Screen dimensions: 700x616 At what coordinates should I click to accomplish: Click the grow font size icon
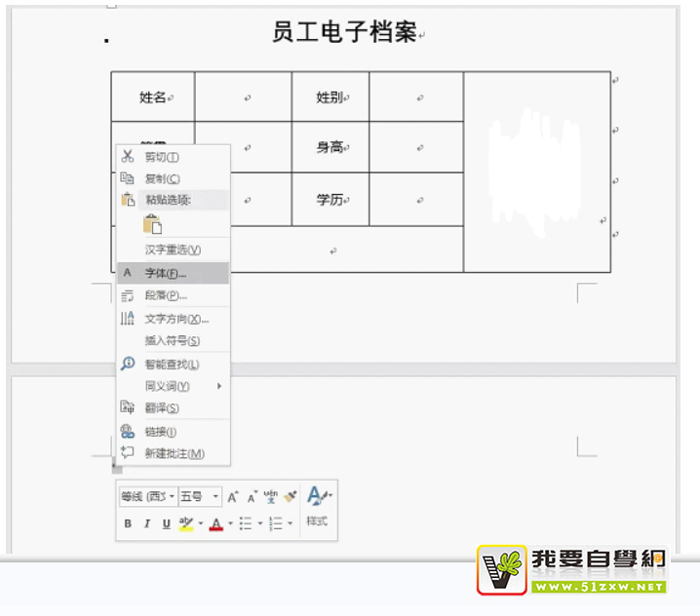coord(233,497)
